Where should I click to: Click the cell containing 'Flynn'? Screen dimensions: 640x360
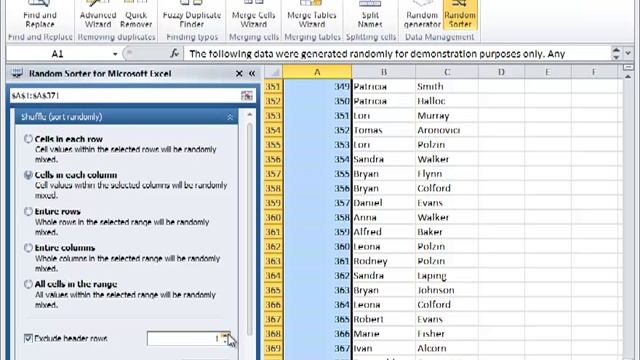tap(447, 173)
